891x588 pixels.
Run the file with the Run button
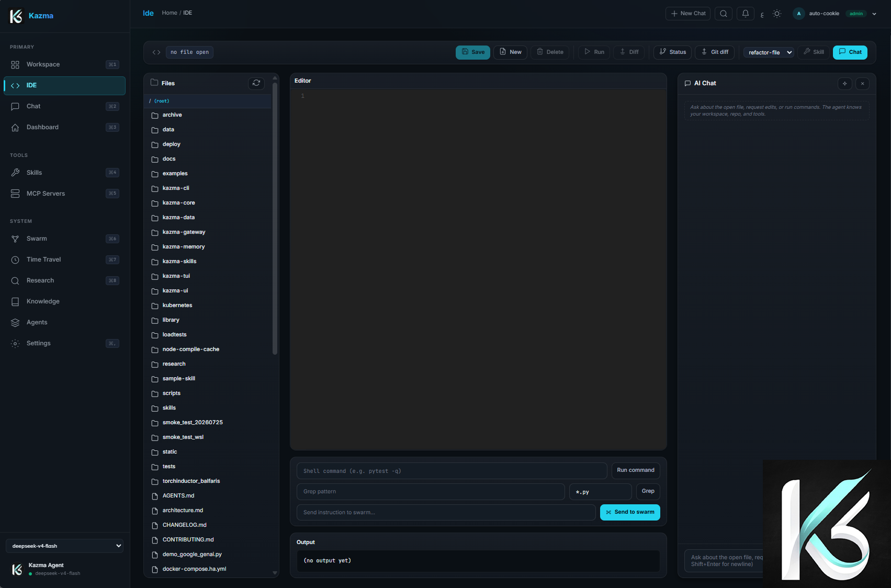594,52
